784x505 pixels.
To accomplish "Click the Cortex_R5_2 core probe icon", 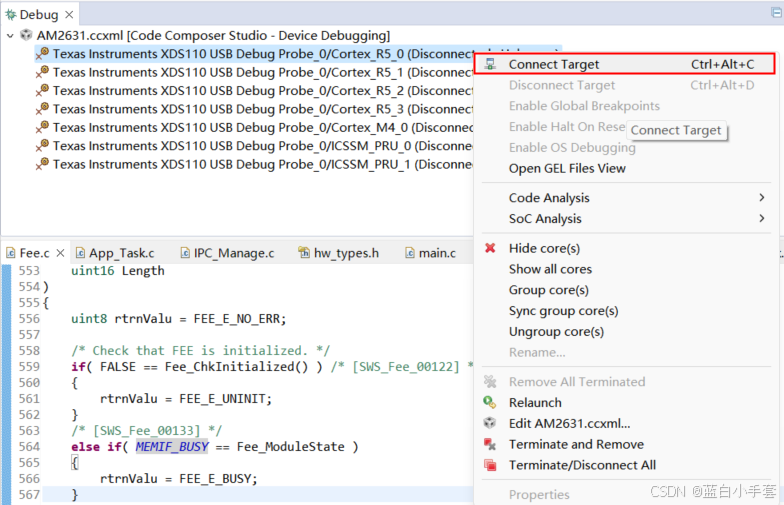I will point(42,90).
